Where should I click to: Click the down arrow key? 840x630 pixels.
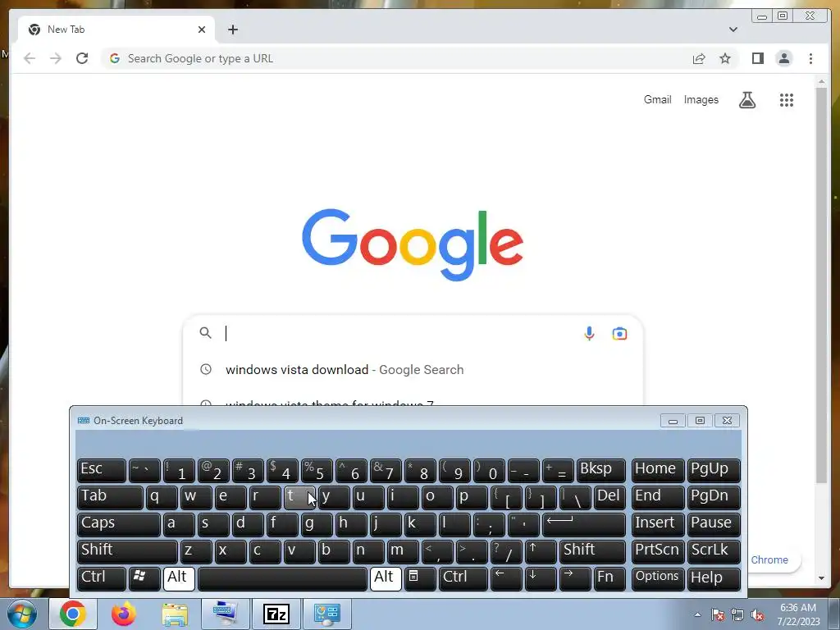[541, 578]
